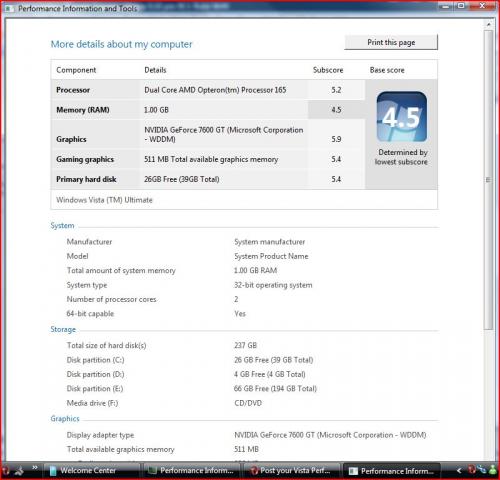This screenshot has height=480, width=500.
Task: Click the Performance Information window title icon
Action: [x=9, y=8]
